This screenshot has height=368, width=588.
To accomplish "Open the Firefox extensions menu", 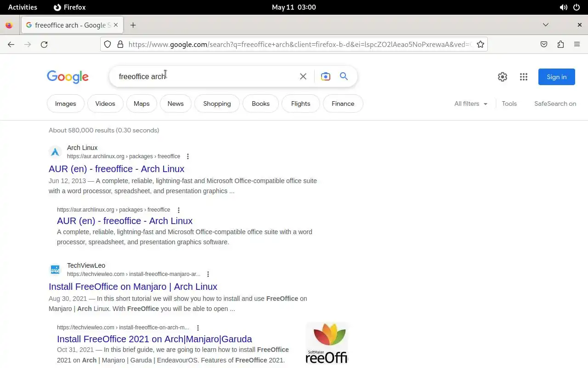I will pos(560,44).
